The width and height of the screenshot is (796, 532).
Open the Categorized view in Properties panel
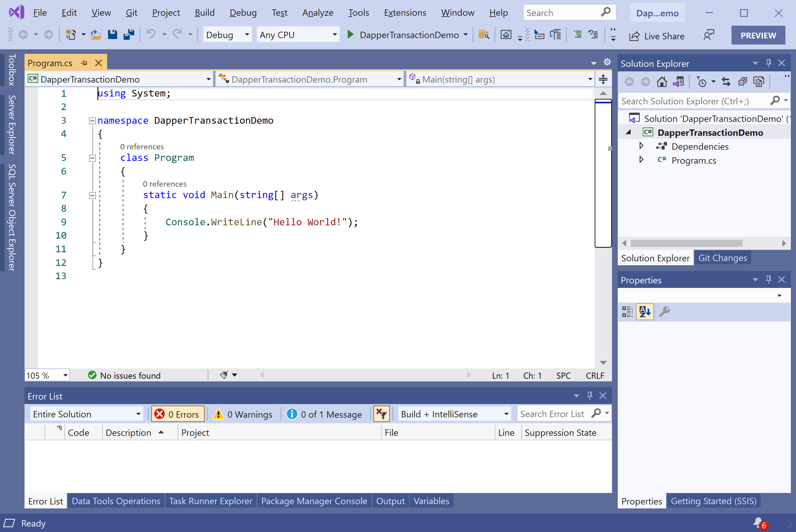(627, 312)
